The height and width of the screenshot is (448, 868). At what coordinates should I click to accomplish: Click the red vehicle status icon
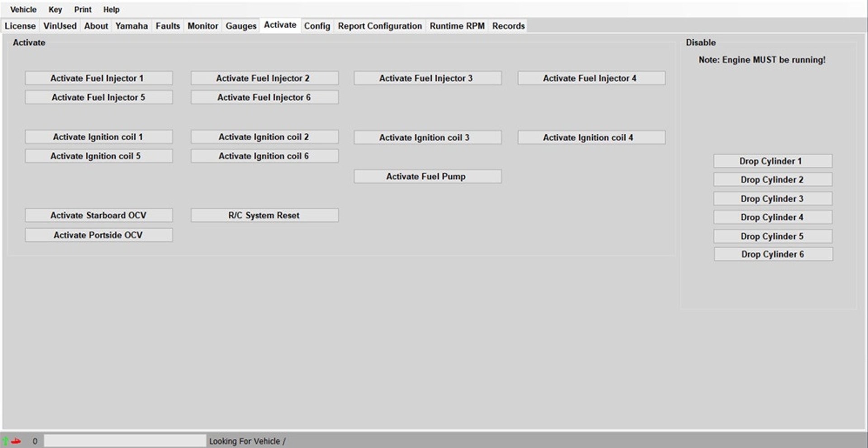click(16, 441)
